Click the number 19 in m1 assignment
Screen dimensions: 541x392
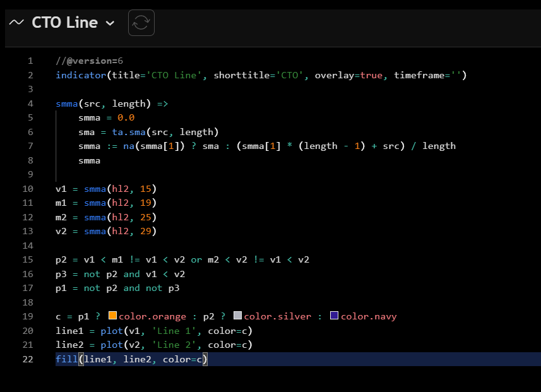(x=146, y=203)
